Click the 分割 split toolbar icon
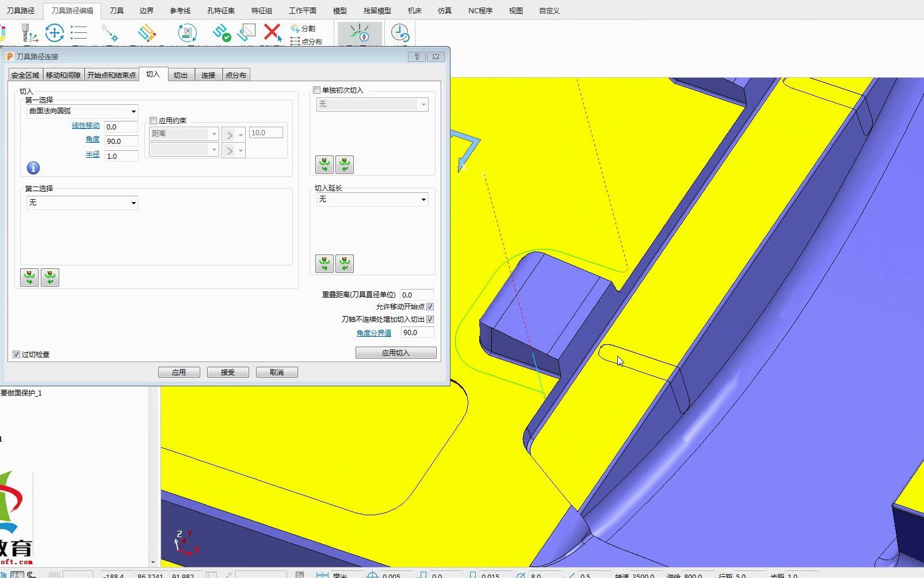 [303, 28]
